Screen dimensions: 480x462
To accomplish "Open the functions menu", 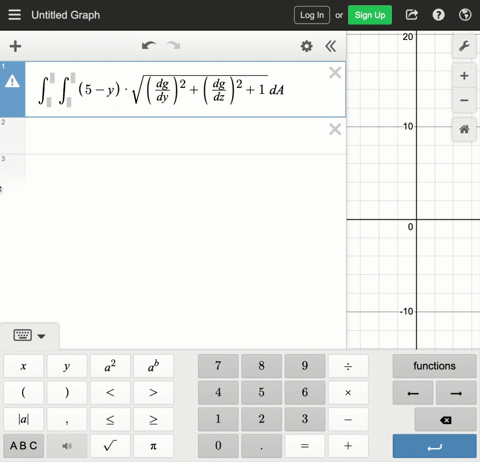I will tap(434, 366).
